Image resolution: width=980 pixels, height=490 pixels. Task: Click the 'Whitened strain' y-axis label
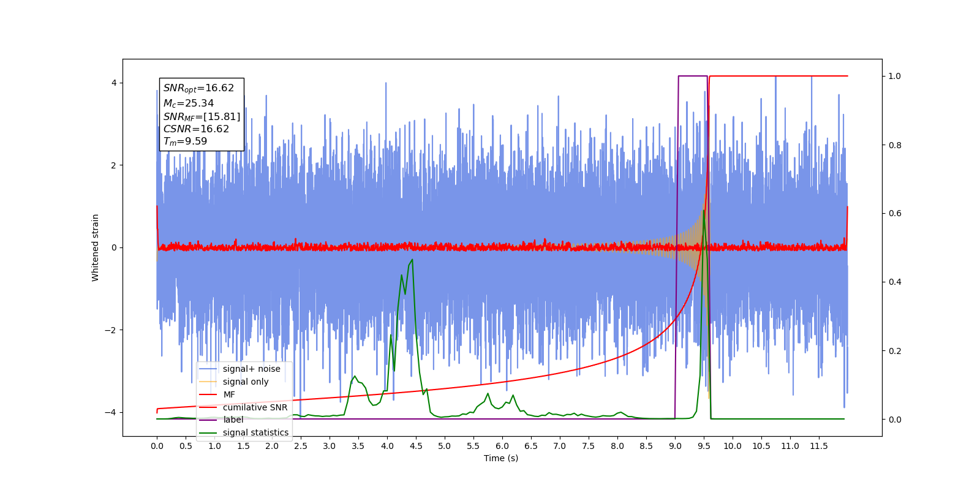95,247
